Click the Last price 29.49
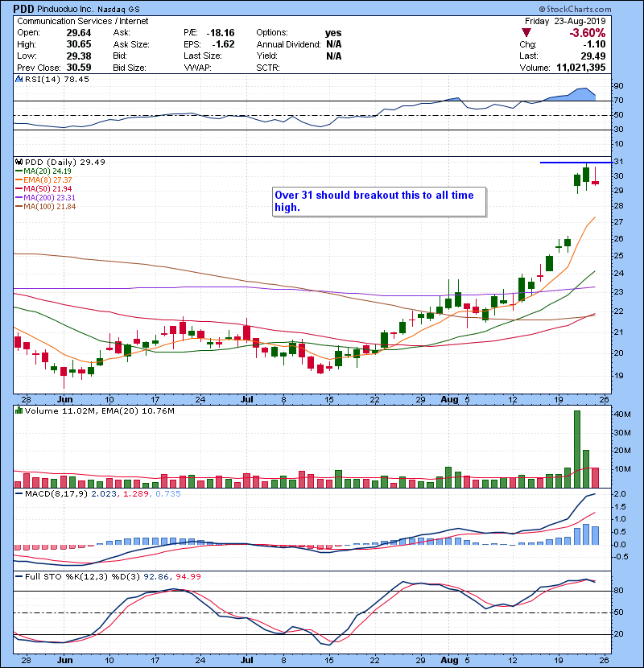 592,56
